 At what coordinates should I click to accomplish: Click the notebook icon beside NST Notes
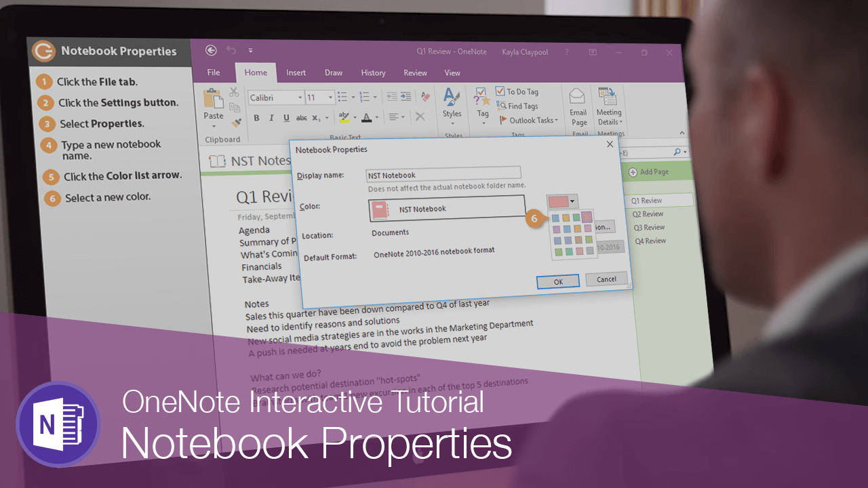coord(217,161)
